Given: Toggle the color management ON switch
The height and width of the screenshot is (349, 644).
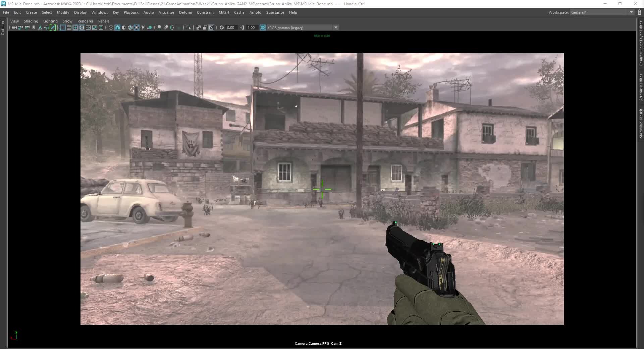Looking at the screenshot, I should point(262,28).
